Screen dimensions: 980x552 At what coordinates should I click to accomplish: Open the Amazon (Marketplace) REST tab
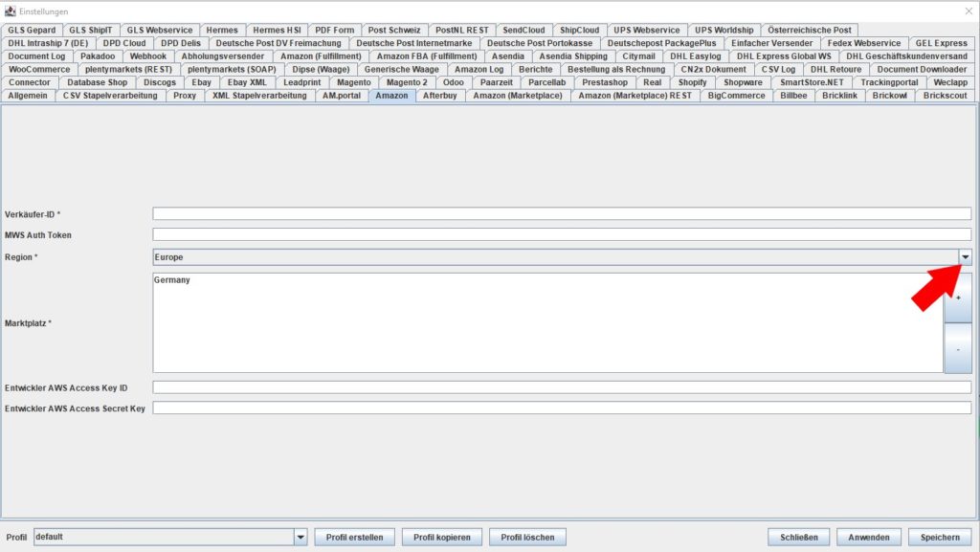click(x=635, y=96)
